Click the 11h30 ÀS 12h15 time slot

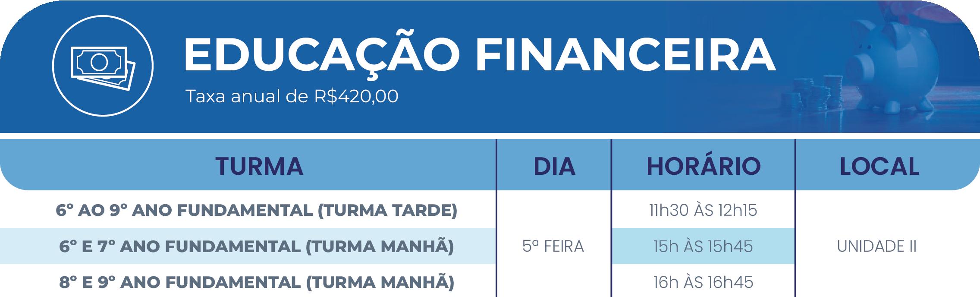(x=703, y=211)
